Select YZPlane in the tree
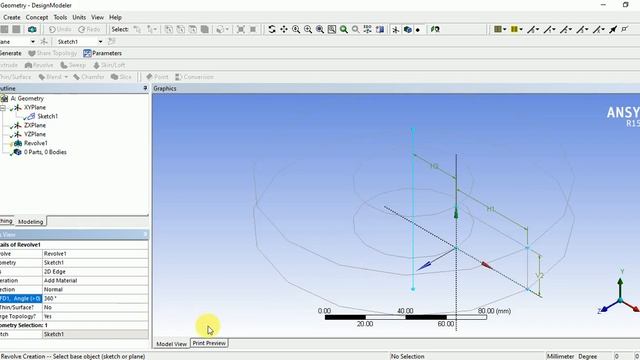 click(35, 134)
